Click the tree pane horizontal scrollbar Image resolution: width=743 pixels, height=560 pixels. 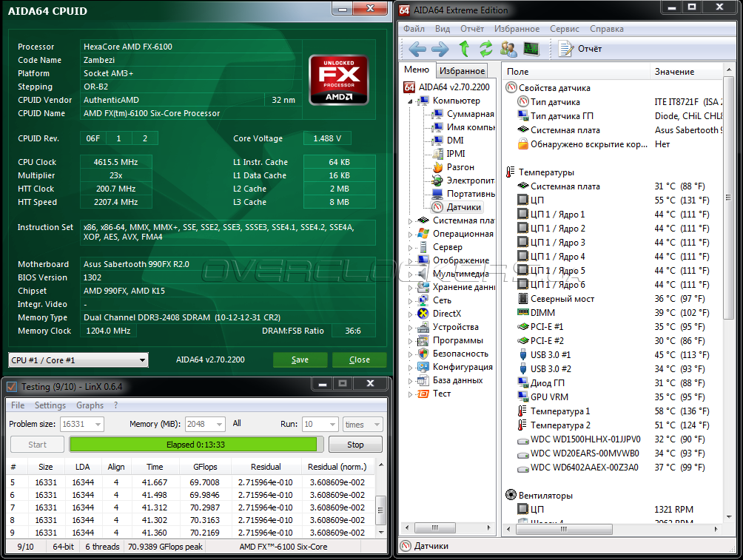pyautogui.click(x=448, y=527)
